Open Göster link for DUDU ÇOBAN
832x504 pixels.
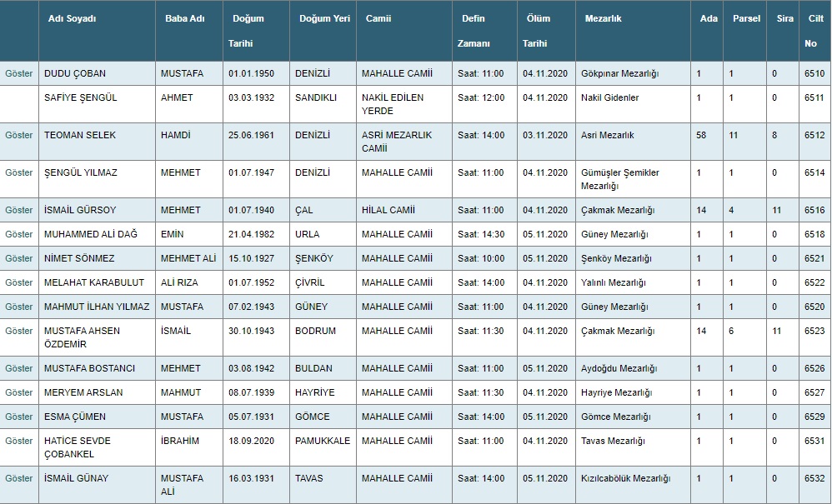point(18,73)
